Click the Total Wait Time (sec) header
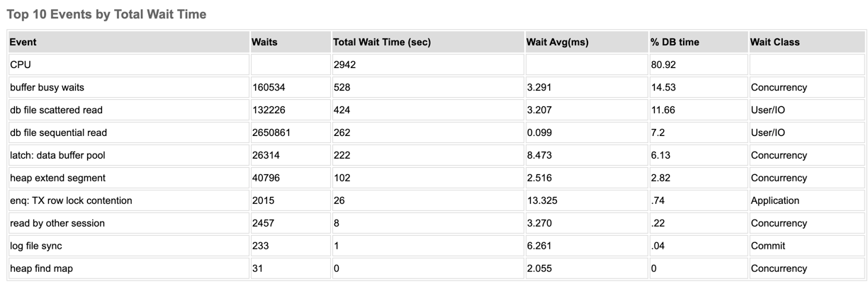Viewport: 868px width, 284px height. coord(381,42)
